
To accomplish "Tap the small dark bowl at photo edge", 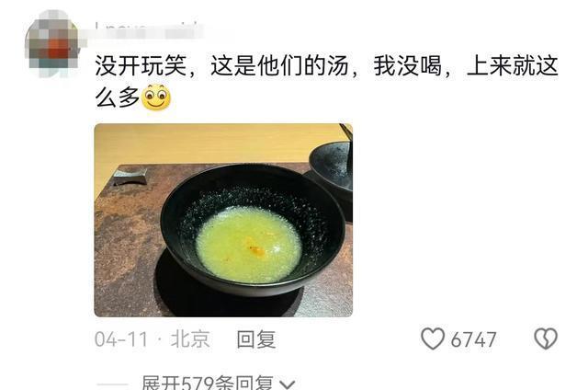I will (332, 166).
